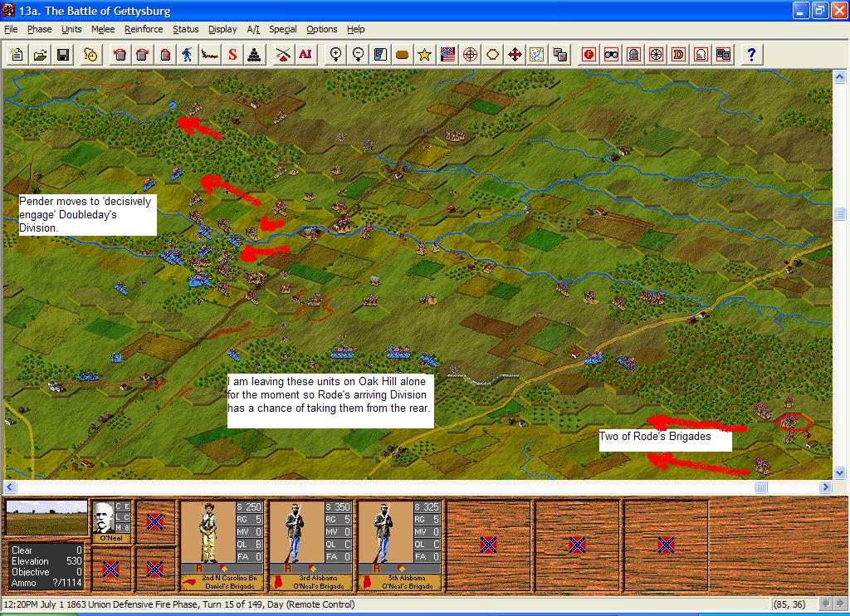Open the File menu

(x=11, y=29)
